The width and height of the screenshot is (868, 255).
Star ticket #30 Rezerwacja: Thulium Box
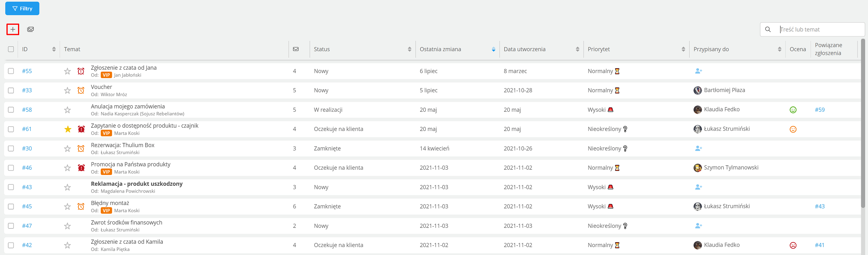68,149
